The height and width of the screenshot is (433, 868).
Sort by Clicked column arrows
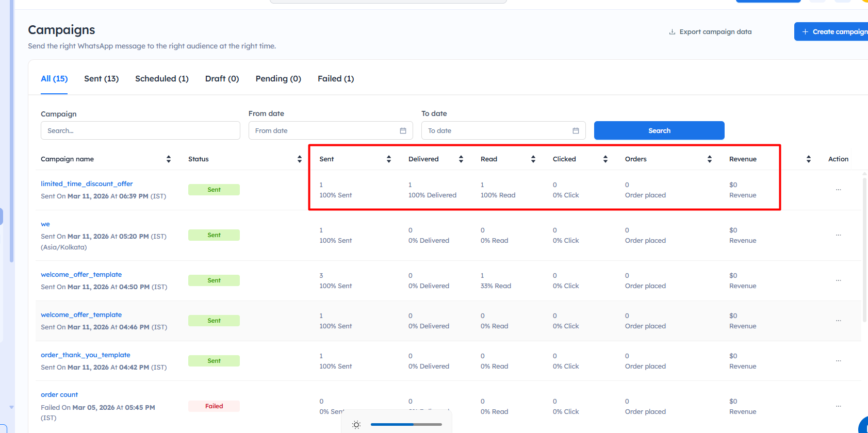(x=605, y=159)
